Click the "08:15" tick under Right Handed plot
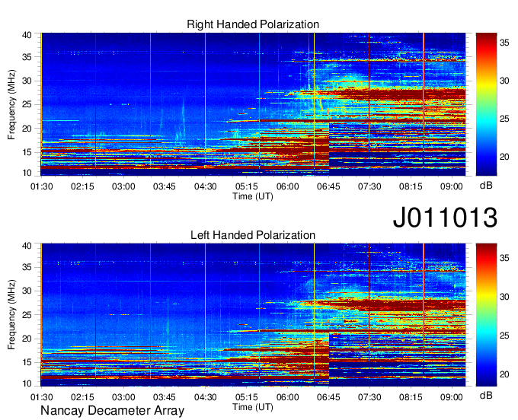 coord(411,186)
